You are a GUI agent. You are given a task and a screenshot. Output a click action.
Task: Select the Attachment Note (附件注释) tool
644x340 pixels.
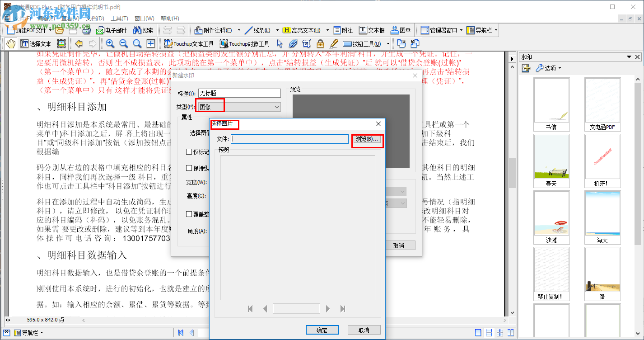214,30
